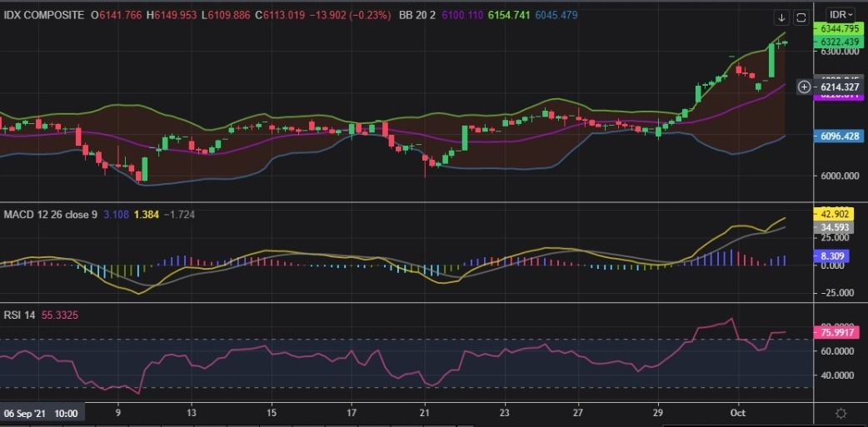Click the blue BB lower value 6045.479
The image size is (868, 427).
tap(557, 16)
